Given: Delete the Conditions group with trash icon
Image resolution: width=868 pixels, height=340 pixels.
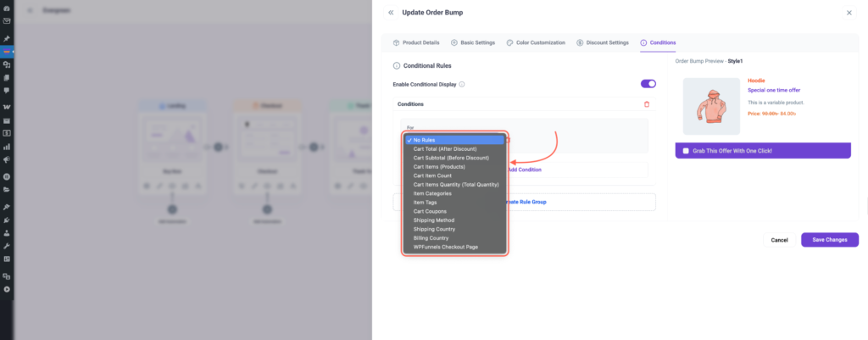Looking at the screenshot, I should coord(647,104).
